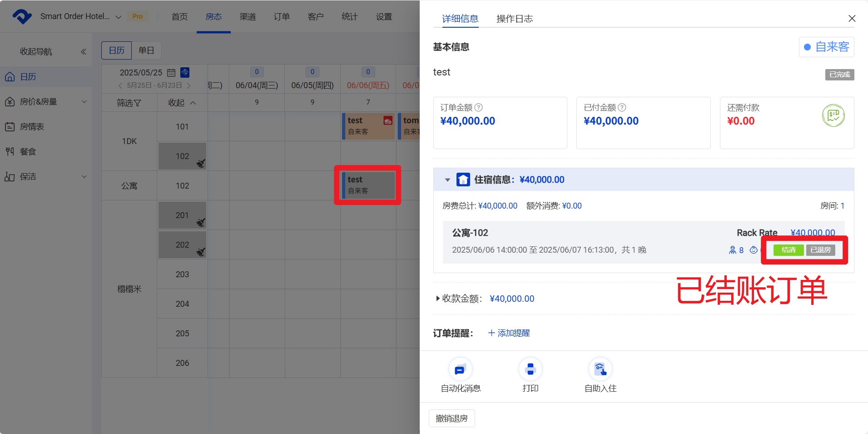868x434 pixels.
Task: Expand the received payment amount section
Action: [x=438, y=299]
